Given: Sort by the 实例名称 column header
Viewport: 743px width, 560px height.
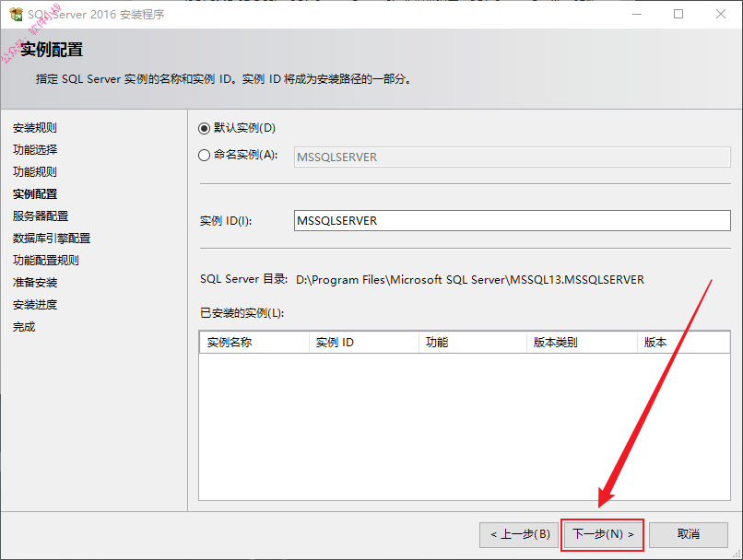Looking at the screenshot, I should pos(254,343).
